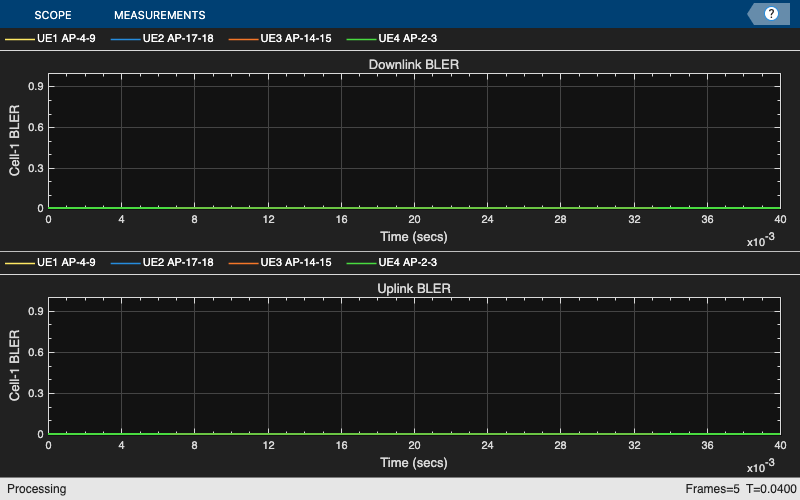Click the Frames=5 T=0.0400 status readout
Screen dimensions: 800x500
pos(741,489)
